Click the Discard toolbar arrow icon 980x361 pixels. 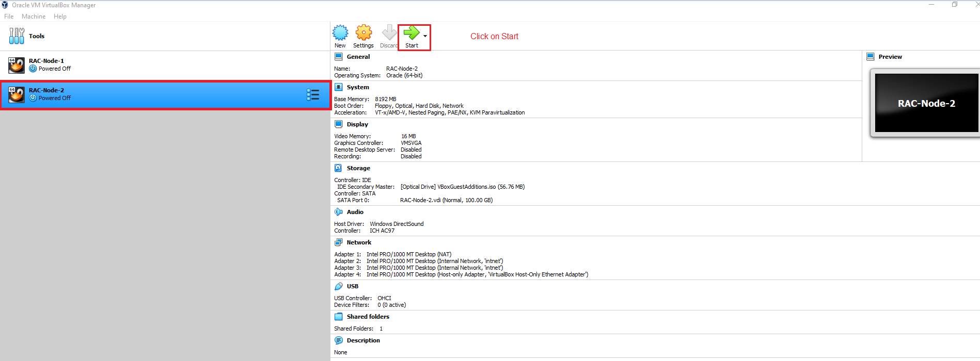tap(389, 32)
